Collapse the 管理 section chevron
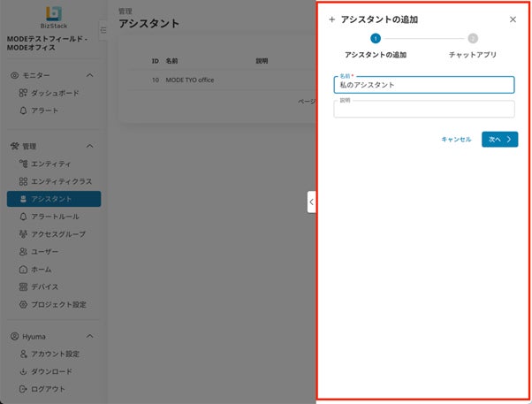Viewport: 532px width, 404px height. click(x=90, y=146)
